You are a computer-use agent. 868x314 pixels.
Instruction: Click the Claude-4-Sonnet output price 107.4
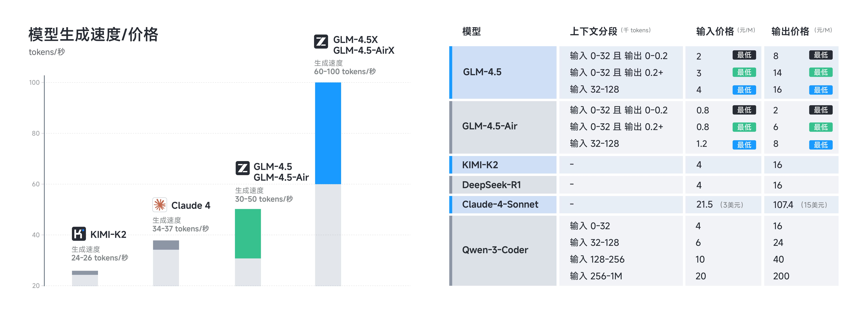click(783, 205)
